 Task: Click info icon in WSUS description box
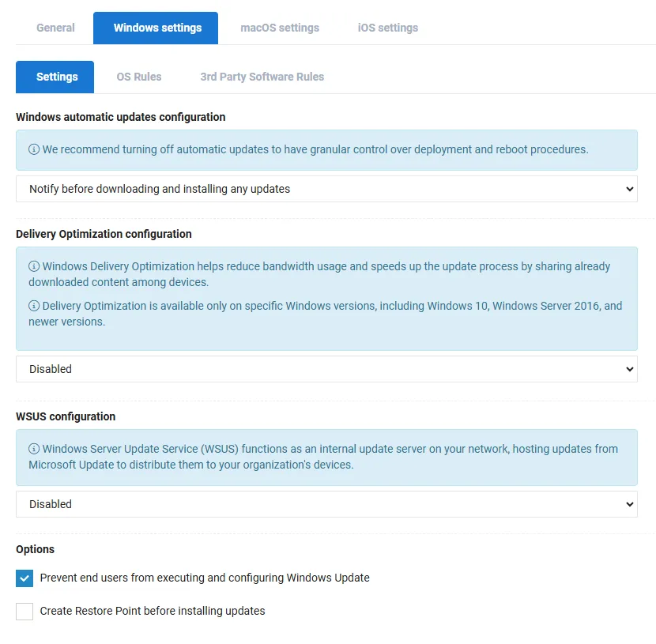click(34, 449)
